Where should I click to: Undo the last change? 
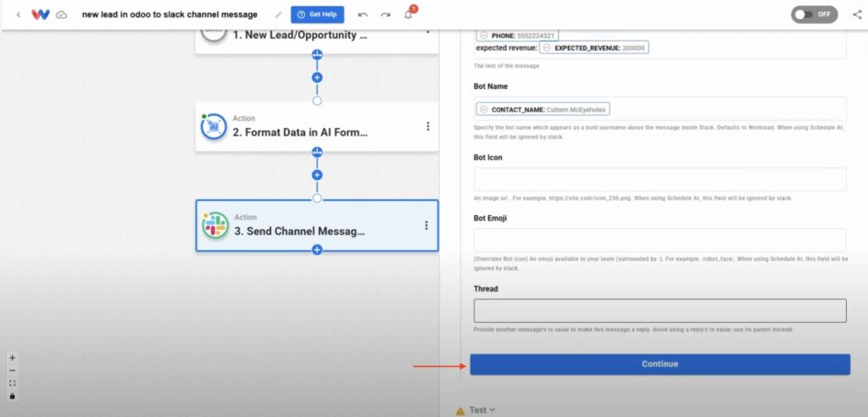(x=363, y=15)
